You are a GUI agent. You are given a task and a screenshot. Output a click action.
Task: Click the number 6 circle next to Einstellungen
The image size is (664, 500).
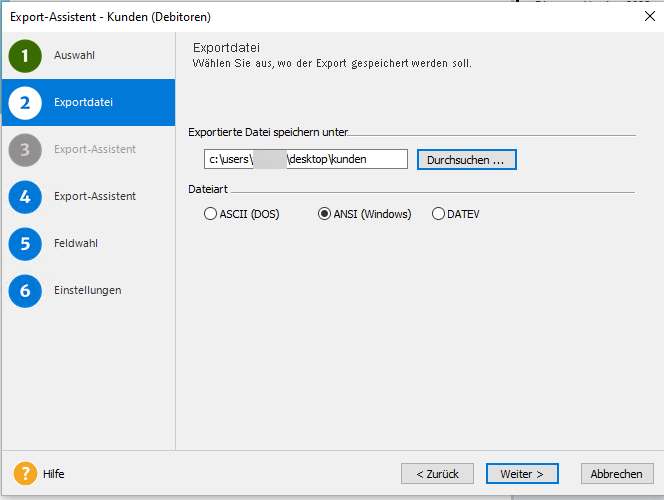[25, 291]
